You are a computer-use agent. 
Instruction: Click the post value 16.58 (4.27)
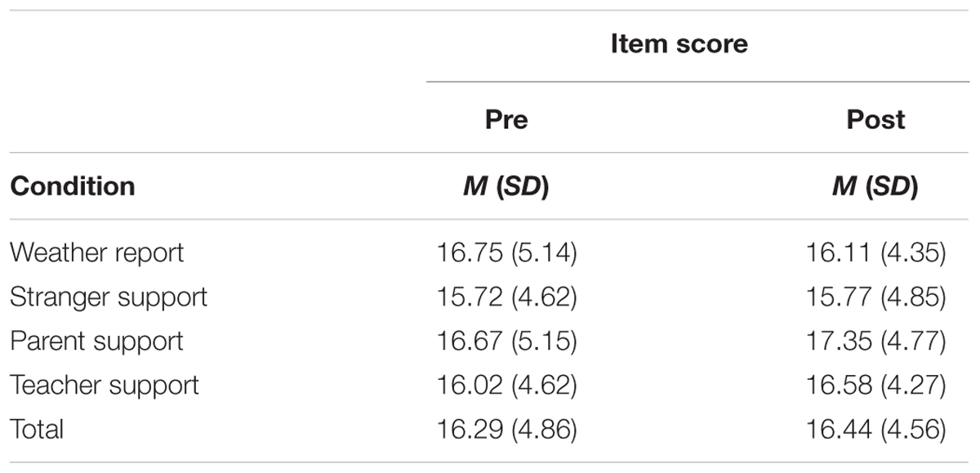pyautogui.click(x=875, y=386)
